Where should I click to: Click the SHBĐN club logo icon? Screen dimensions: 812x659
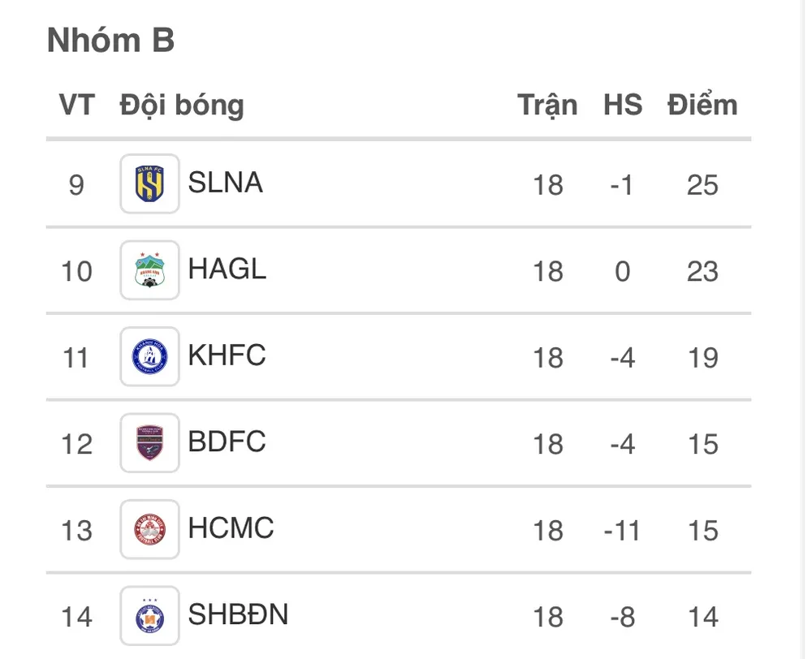tap(149, 616)
